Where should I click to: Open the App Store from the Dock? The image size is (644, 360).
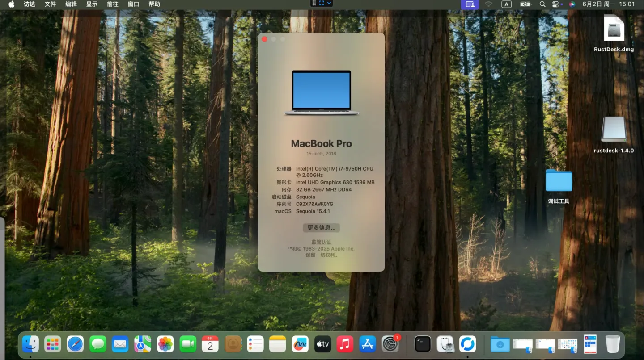pos(367,344)
